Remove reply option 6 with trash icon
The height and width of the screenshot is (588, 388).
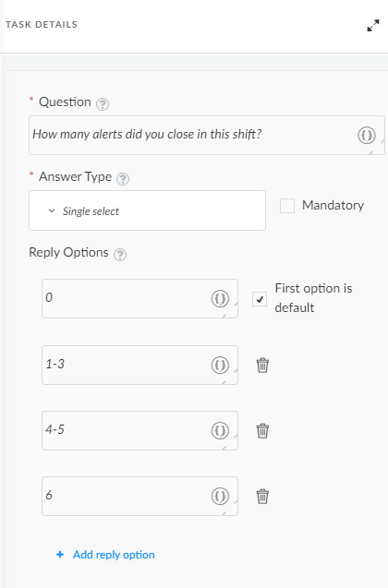pos(262,497)
